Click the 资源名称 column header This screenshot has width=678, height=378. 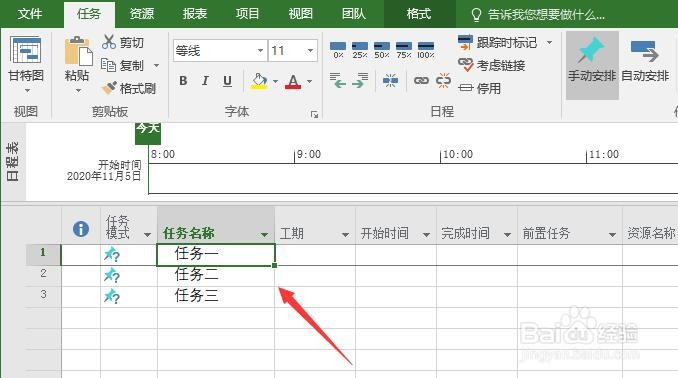[x=650, y=233]
